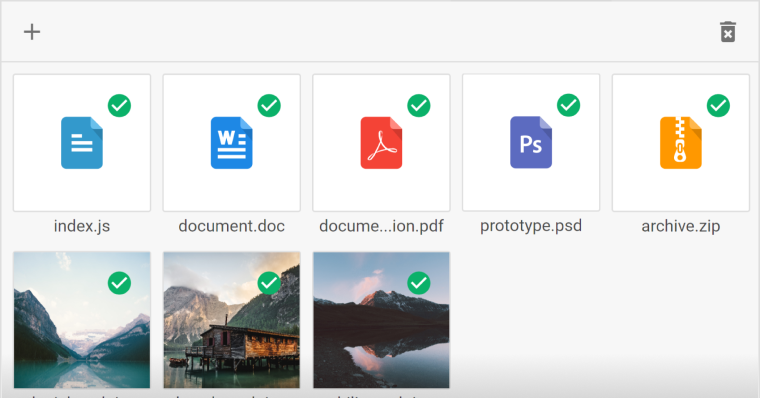Viewport: 760px width, 398px height.
Task: Click the index.js file name label
Action: click(x=82, y=226)
